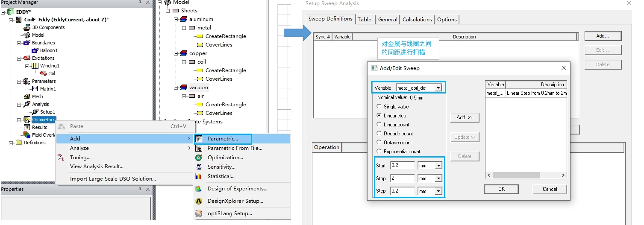The width and height of the screenshot is (644, 225).
Task: Collapse the aluminum node in model tree
Action: [176, 19]
